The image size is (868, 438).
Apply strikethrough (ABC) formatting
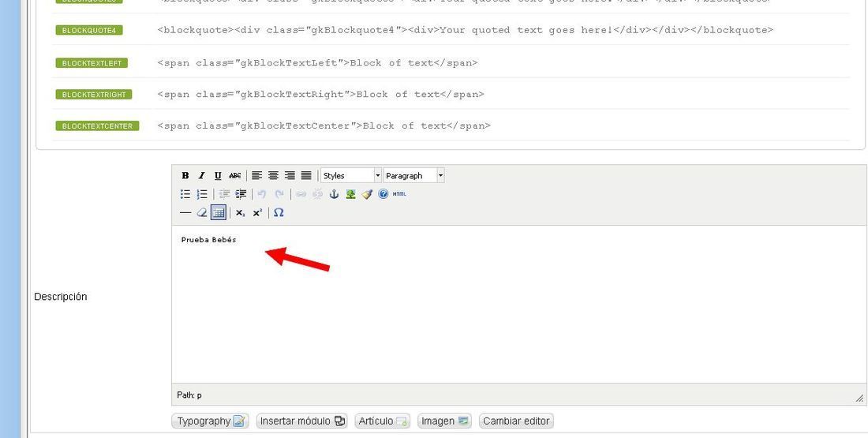(234, 175)
